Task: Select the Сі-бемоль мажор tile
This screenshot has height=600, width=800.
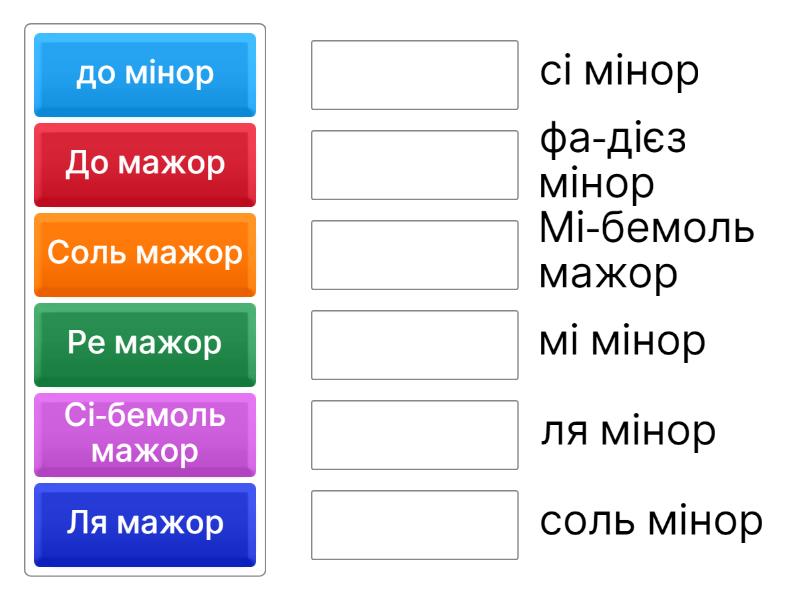Action: click(145, 434)
